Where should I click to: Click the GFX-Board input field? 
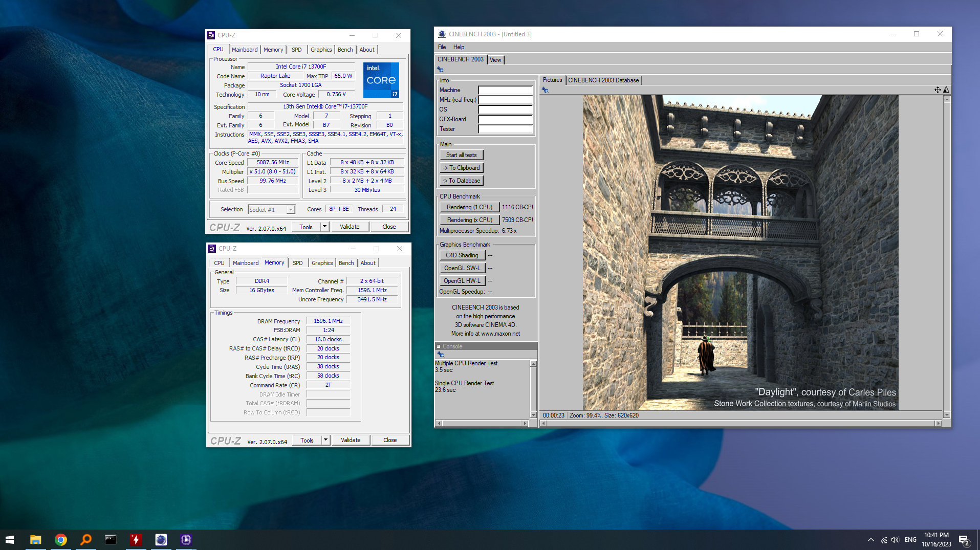(505, 119)
